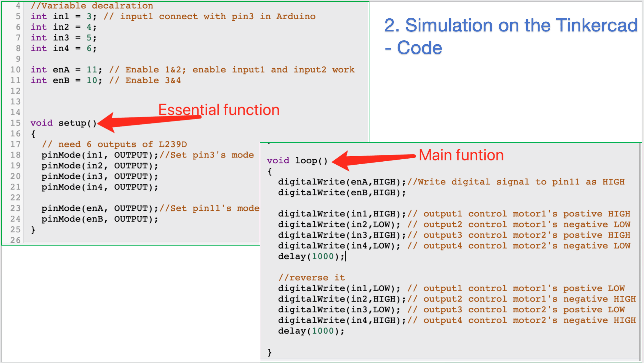Click "pinMode(in3, OUTPUT);" on line 20

(100, 176)
